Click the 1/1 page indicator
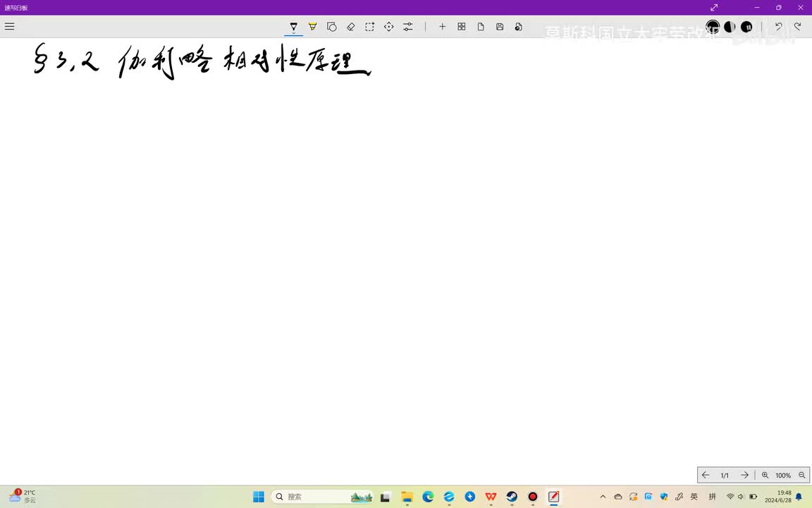This screenshot has width=812, height=508. [x=725, y=476]
